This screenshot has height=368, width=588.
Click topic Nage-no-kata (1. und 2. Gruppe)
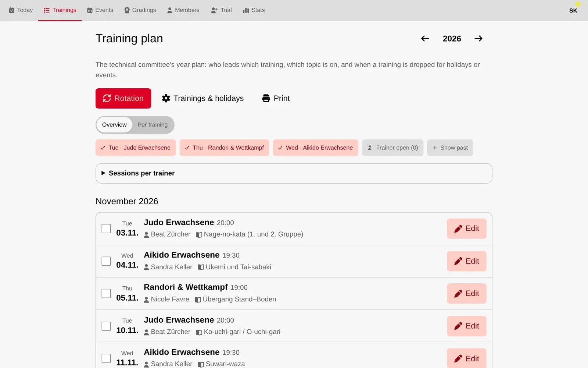pos(254,234)
